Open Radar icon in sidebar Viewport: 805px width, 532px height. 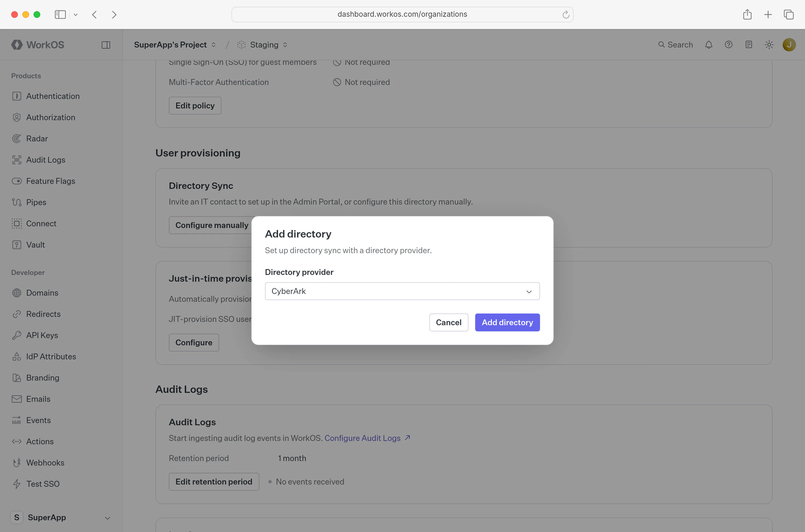coord(16,139)
